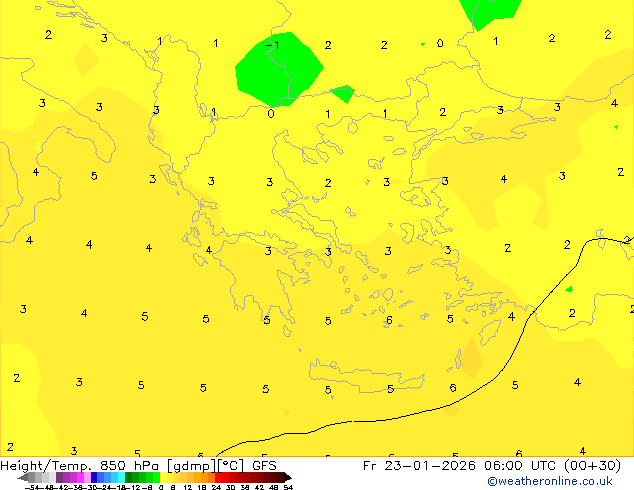Open the weatheronline.co.uk link

(x=550, y=481)
